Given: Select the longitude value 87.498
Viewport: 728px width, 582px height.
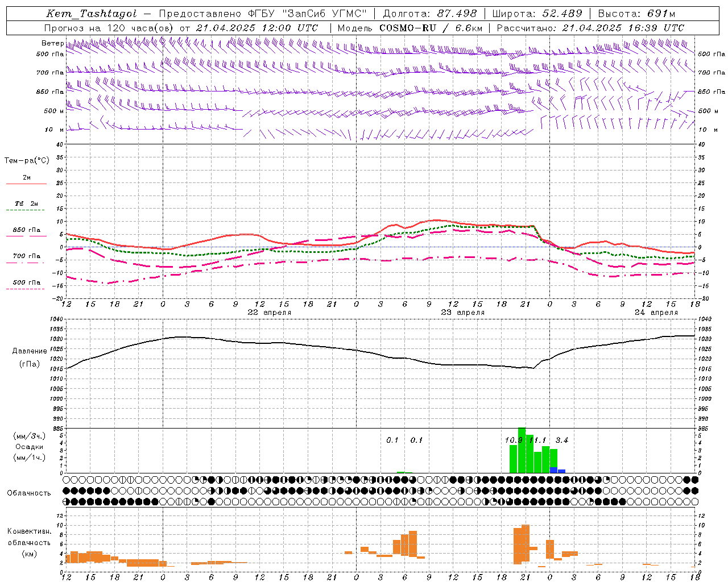Looking at the screenshot, I should 457,14.
